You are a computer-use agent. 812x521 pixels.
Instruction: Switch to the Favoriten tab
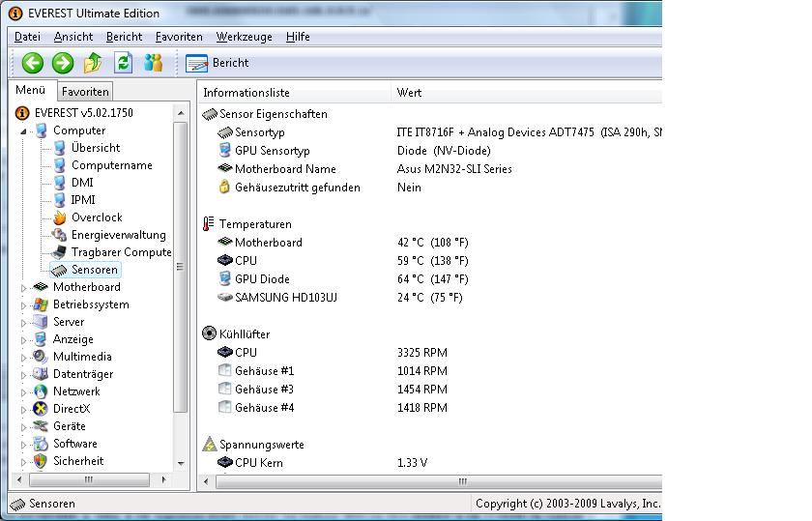tap(85, 92)
